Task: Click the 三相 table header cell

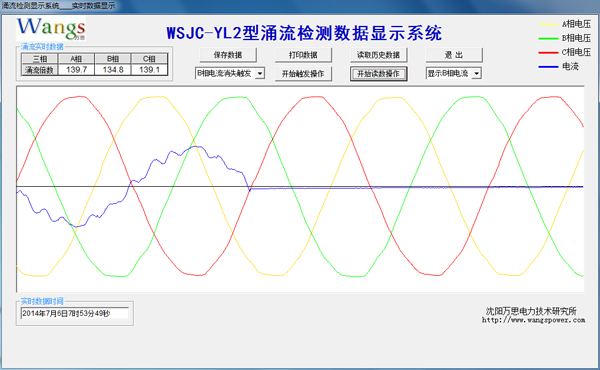Action: pyautogui.click(x=40, y=59)
